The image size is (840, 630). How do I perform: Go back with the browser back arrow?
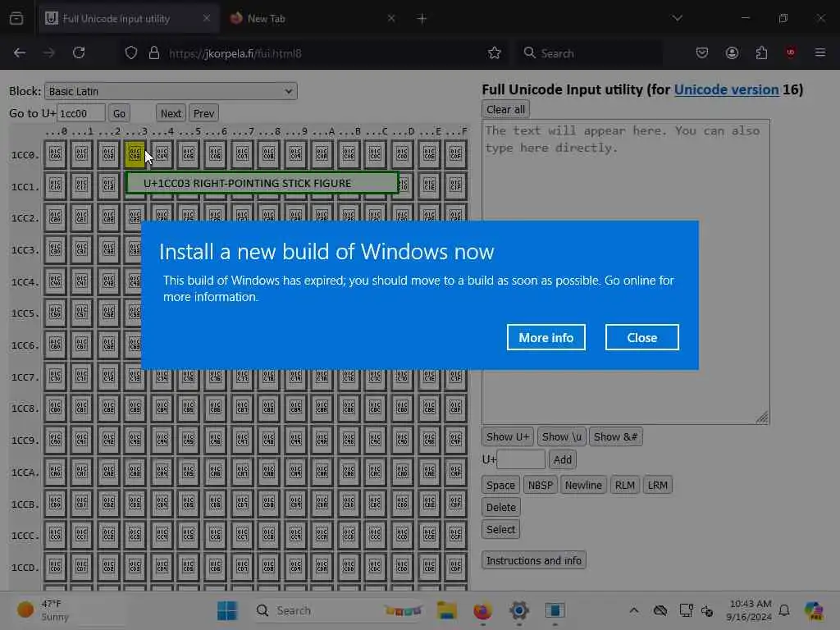20,52
